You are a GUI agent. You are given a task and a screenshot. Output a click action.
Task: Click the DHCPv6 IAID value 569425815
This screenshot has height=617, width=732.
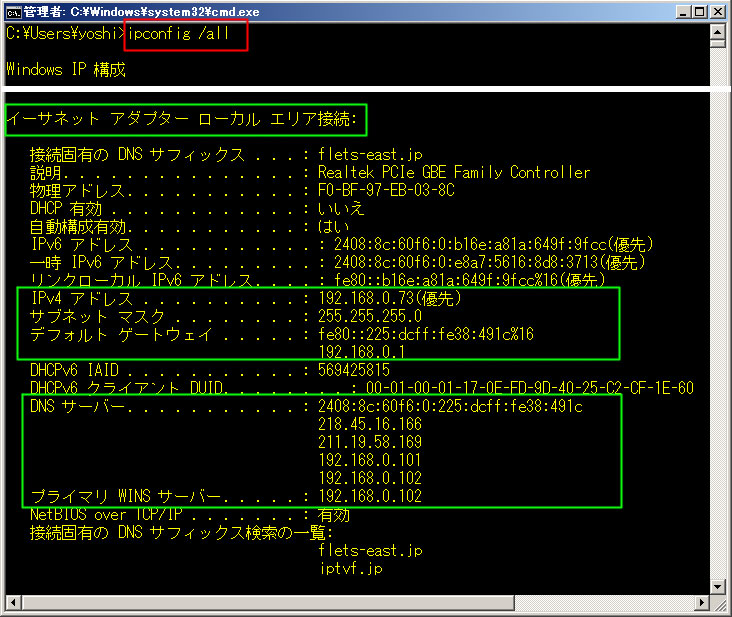pos(354,370)
